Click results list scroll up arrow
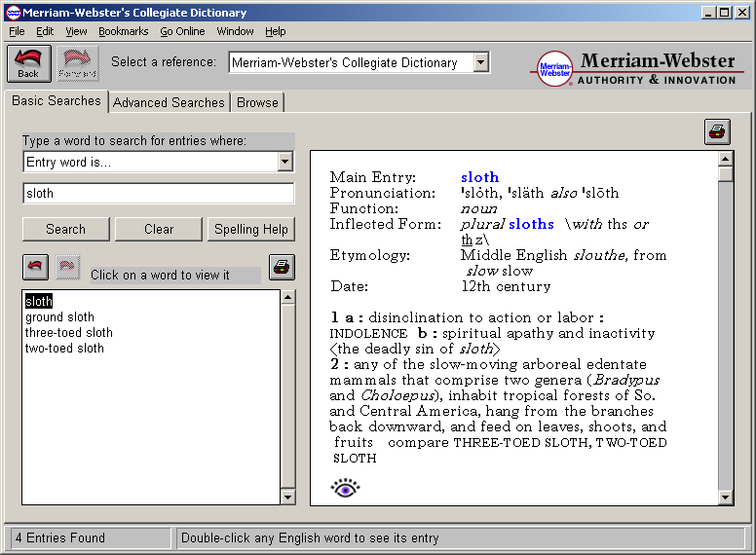 pyautogui.click(x=287, y=297)
